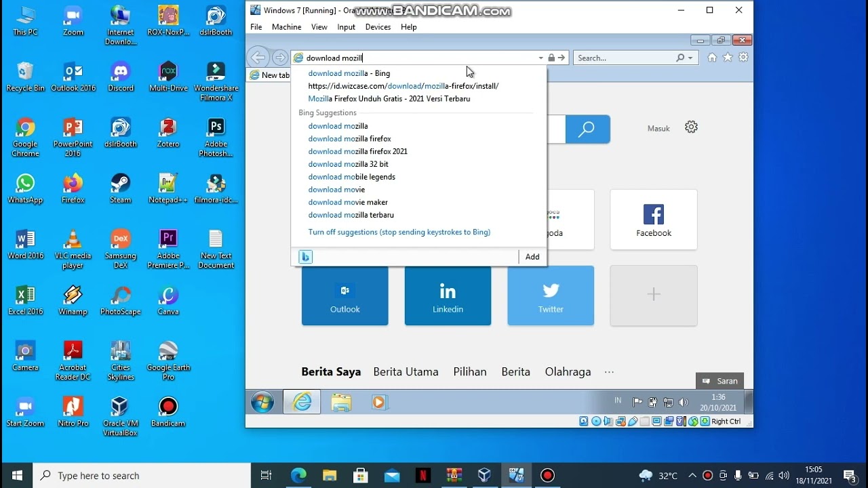868x488 pixels.
Task: Open Discord desktop shortcut
Action: click(x=121, y=77)
